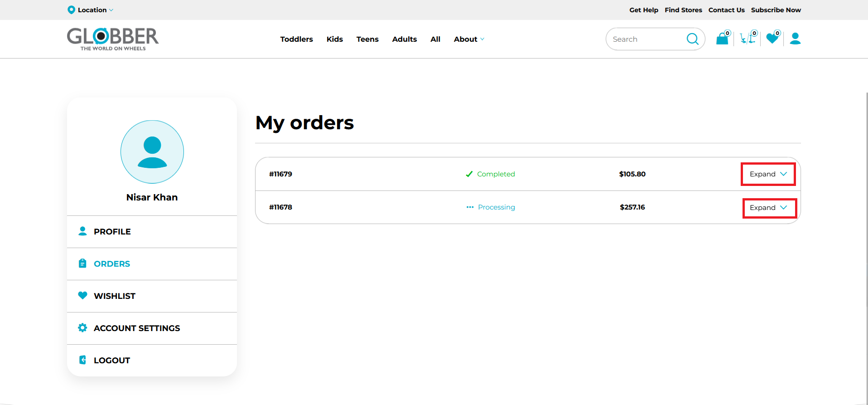Click the Processing dots icon
The width and height of the screenshot is (868, 405).
tap(470, 207)
